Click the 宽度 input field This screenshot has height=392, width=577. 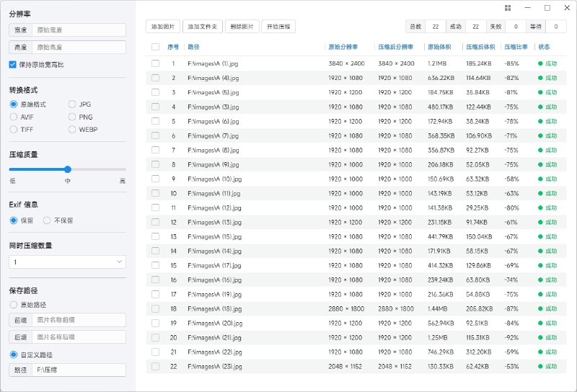pos(78,30)
